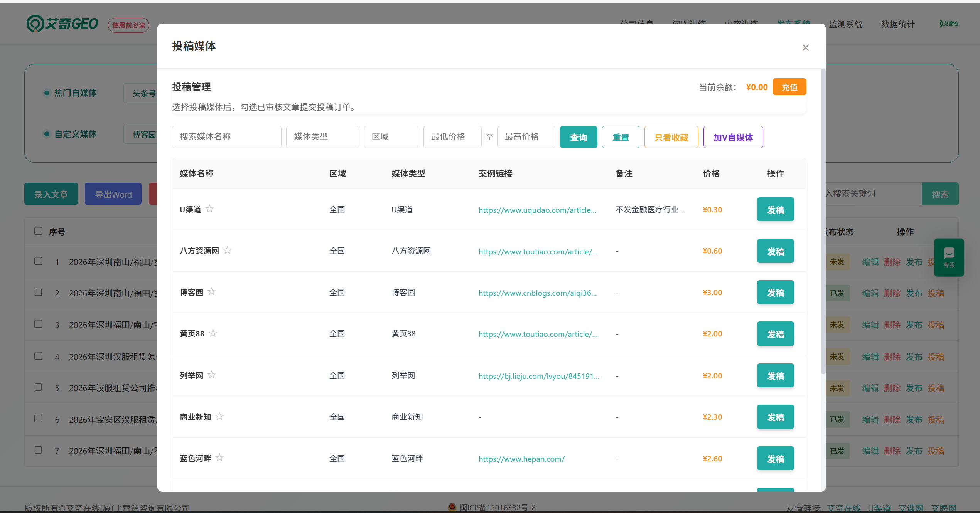Screen dimensions: 980x513
Task: Click the ¥0.00 balance amount
Action: click(757, 87)
